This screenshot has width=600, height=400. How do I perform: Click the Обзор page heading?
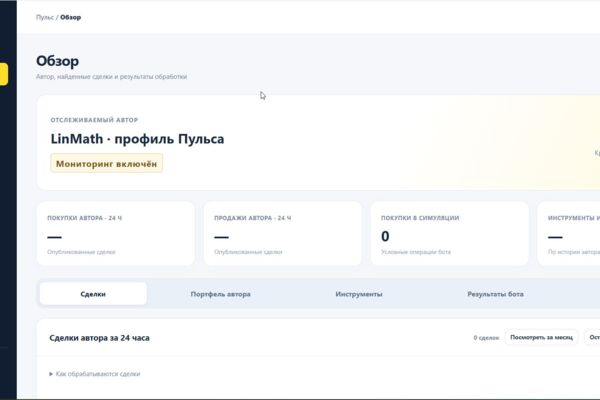(57, 61)
